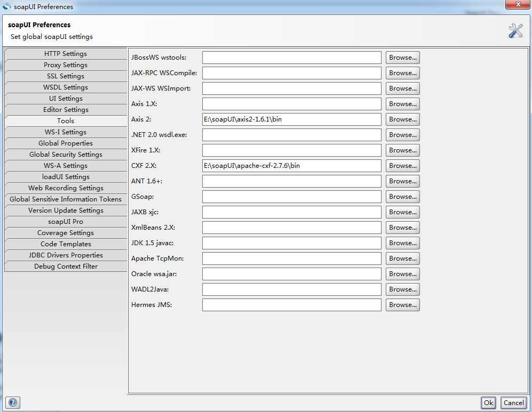This screenshot has height=412, width=532.
Task: Browse for WADL2Java path
Action: (x=403, y=289)
